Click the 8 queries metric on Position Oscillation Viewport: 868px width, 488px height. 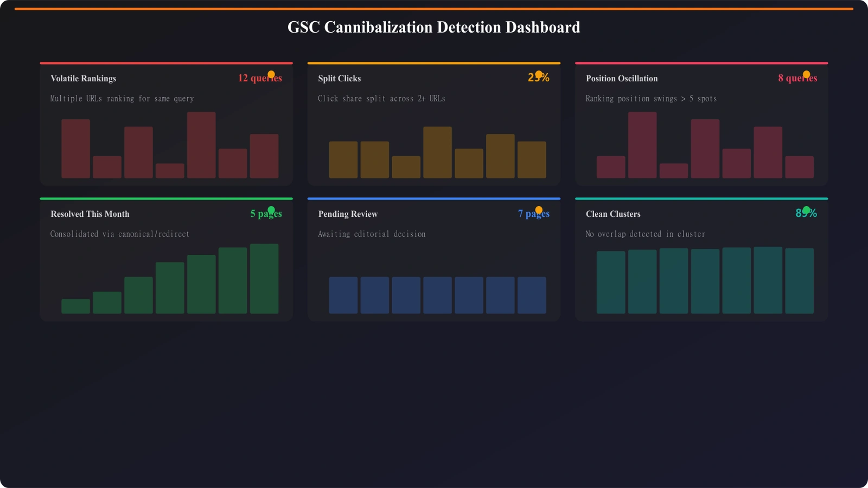click(x=799, y=78)
